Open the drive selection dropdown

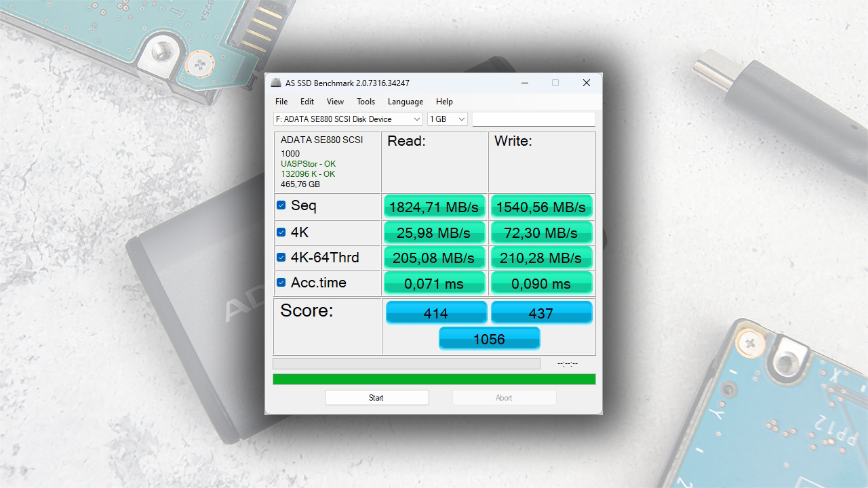349,119
